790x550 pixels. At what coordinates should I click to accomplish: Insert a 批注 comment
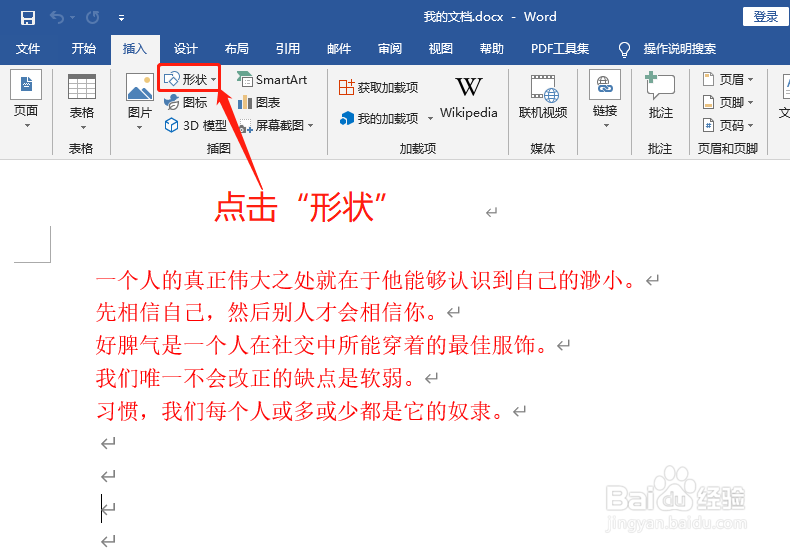tap(661, 96)
